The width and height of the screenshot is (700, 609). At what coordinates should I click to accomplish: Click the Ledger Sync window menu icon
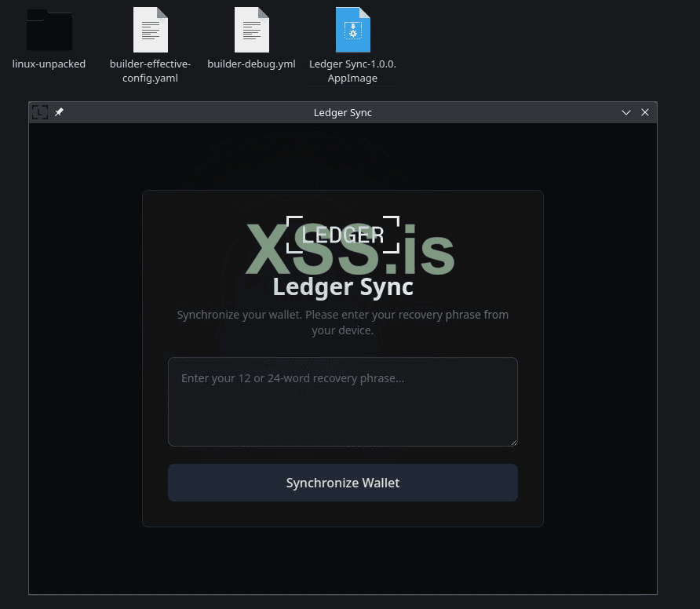pyautogui.click(x=40, y=112)
